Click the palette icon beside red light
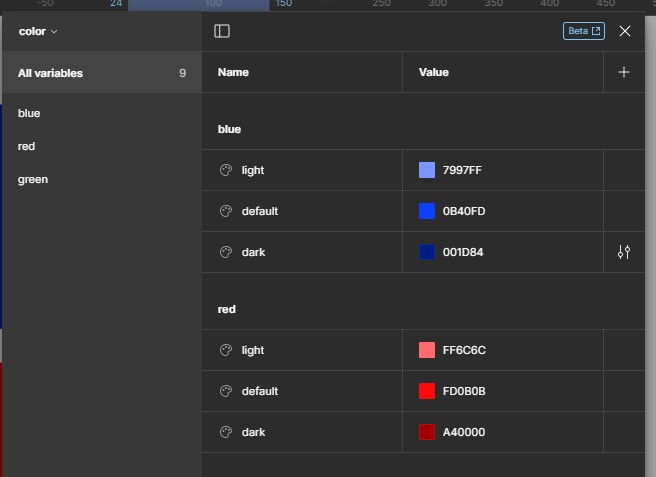The width and height of the screenshot is (656, 477). (x=226, y=350)
